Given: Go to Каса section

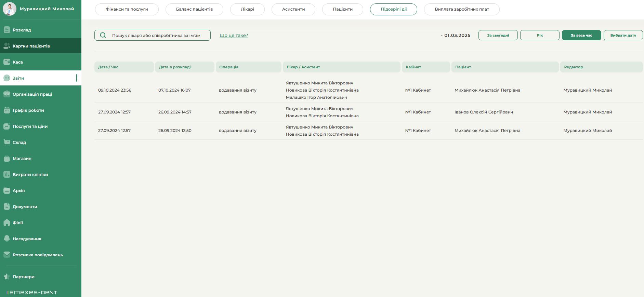Looking at the screenshot, I should click(x=41, y=62).
